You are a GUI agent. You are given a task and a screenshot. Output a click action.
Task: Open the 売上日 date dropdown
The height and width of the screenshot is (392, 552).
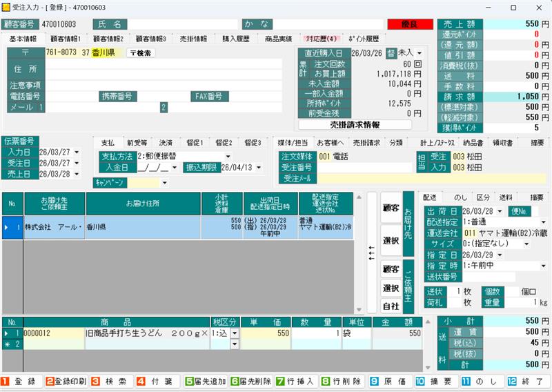pyautogui.click(x=77, y=175)
